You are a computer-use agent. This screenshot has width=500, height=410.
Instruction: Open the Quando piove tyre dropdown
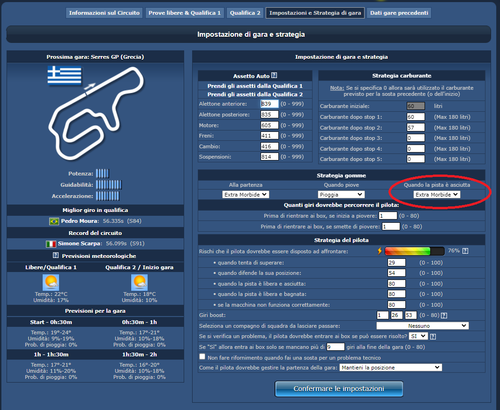[x=341, y=194]
